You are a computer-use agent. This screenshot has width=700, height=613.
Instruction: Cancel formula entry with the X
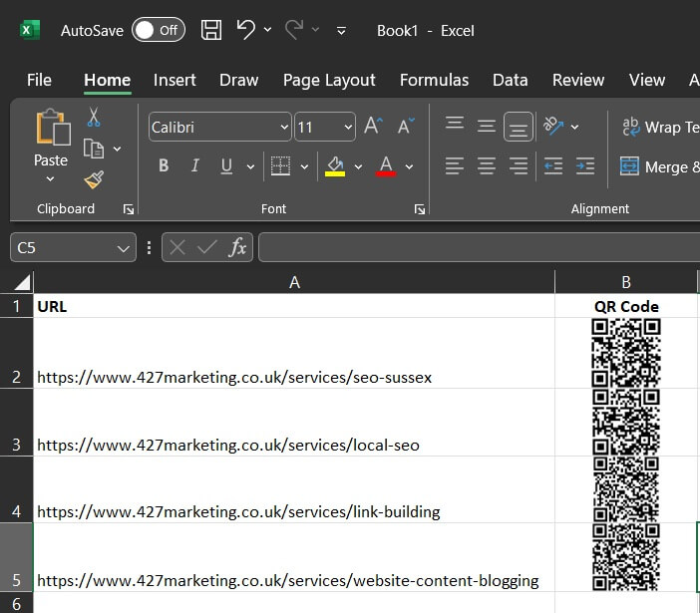(x=177, y=247)
